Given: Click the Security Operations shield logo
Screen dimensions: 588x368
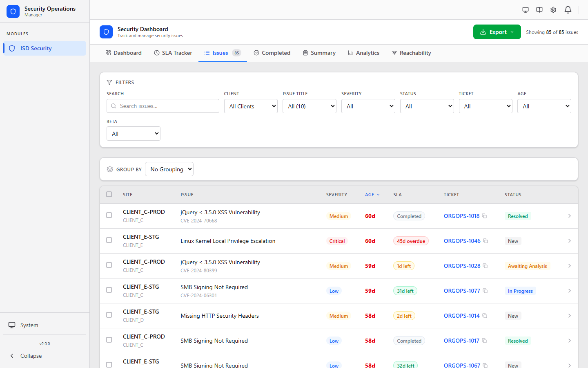Looking at the screenshot, I should coord(13,11).
